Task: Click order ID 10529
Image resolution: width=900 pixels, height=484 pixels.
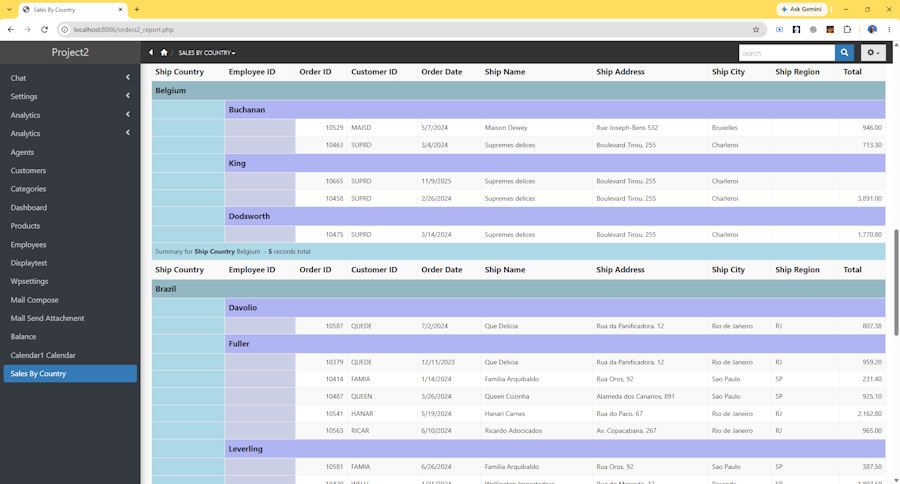Action: tap(334, 127)
